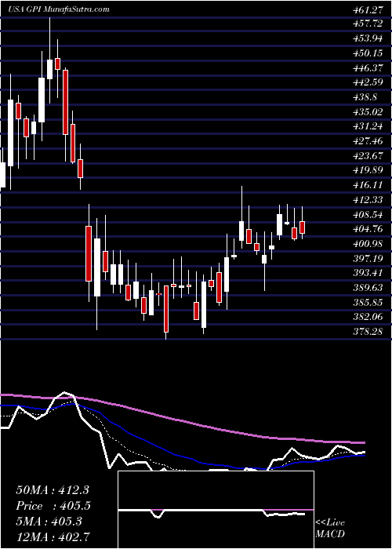Click the 423.67 price axis label

pyautogui.click(x=366, y=156)
